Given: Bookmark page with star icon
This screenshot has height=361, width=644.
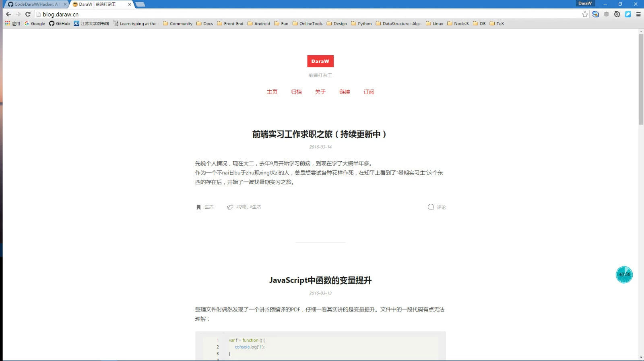Looking at the screenshot, I should coord(585,14).
